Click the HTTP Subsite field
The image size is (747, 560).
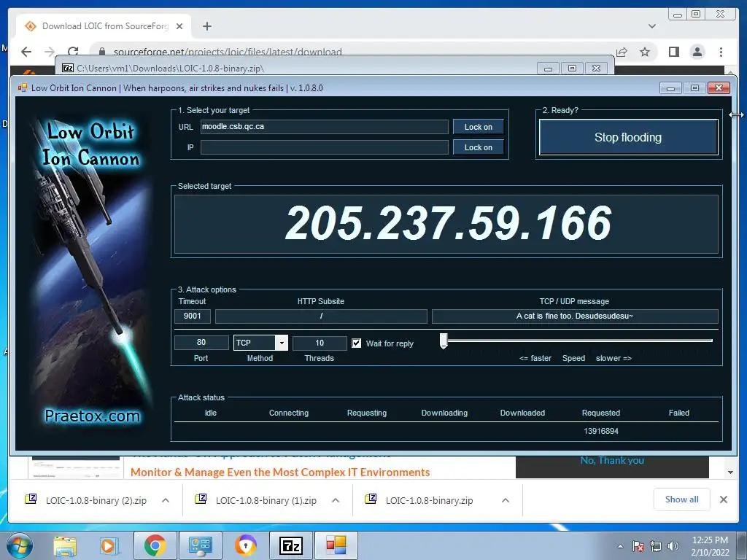pos(321,316)
